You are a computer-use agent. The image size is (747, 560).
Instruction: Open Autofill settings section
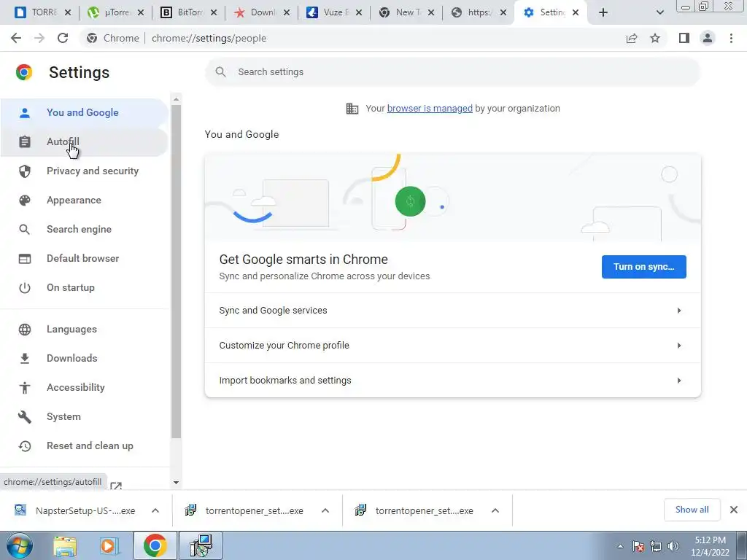[x=85, y=142]
